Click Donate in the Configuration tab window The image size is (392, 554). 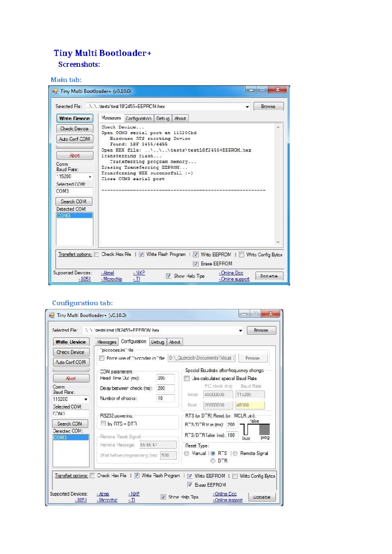coord(262,497)
